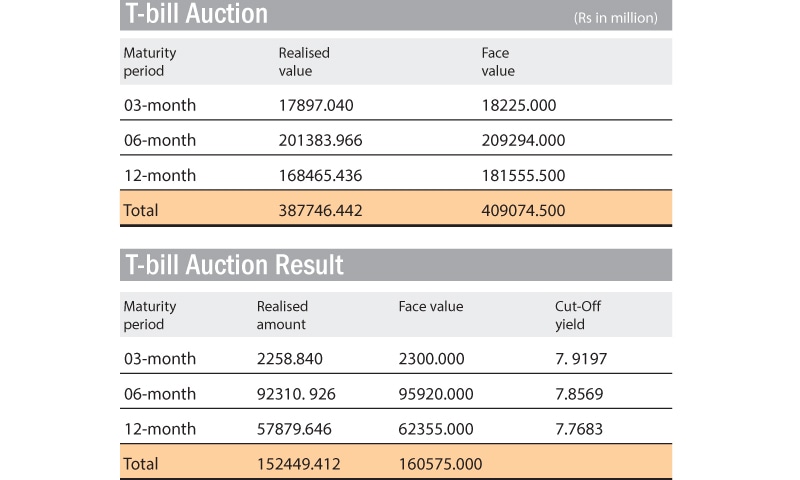Image resolution: width=800 pixels, height=480 pixels.
Task: Select the 95920.000 face value cell
Action: 436,394
